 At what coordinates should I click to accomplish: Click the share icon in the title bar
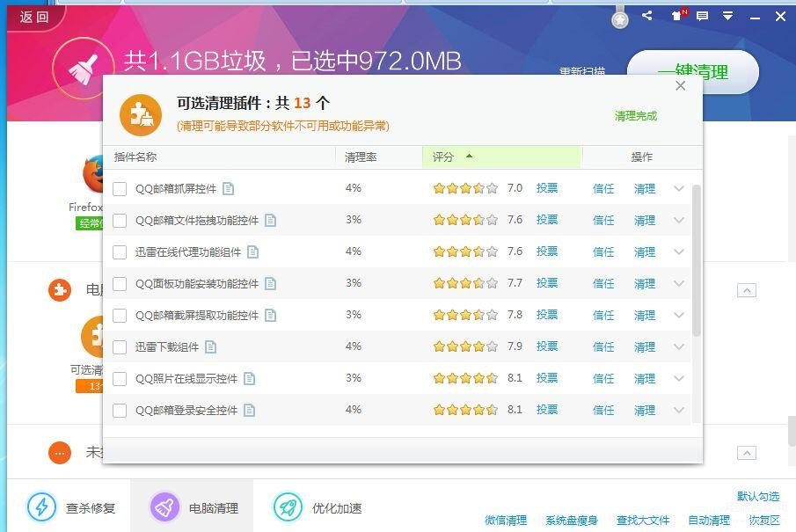click(x=646, y=16)
